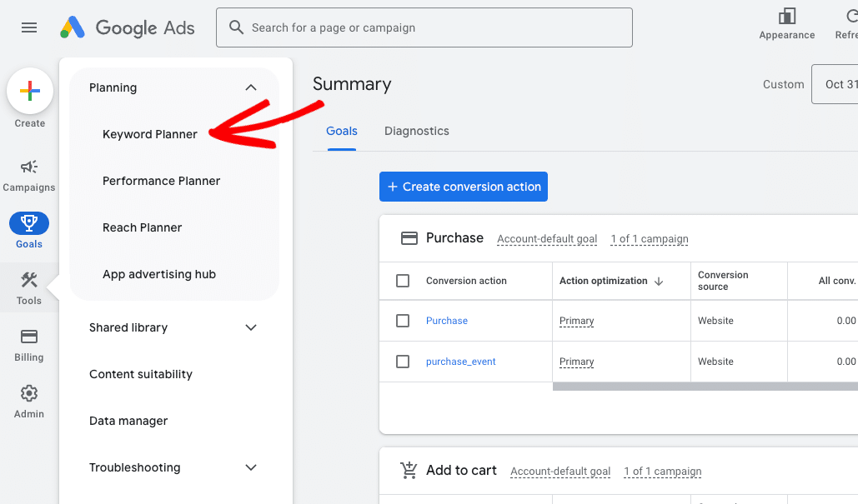Viewport: 858px width, 504px height.
Task: Tick the select-all conversion actions checkbox
Action: pos(403,281)
